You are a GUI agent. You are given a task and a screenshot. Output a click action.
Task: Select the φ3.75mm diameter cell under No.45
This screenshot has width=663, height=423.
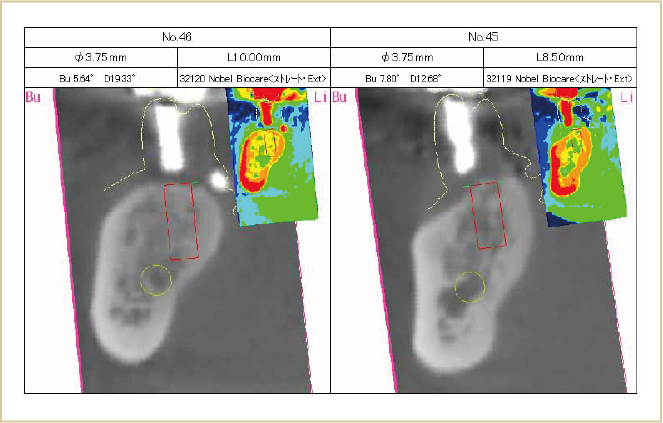click(x=406, y=57)
